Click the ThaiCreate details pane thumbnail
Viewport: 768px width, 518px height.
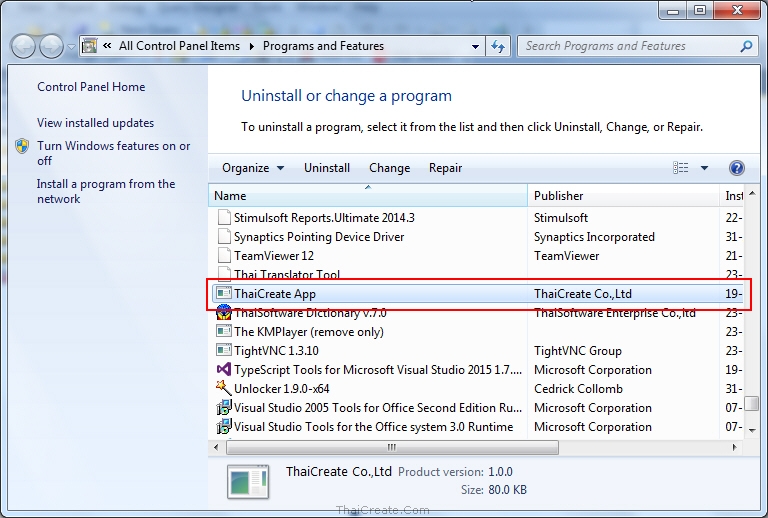(x=248, y=482)
